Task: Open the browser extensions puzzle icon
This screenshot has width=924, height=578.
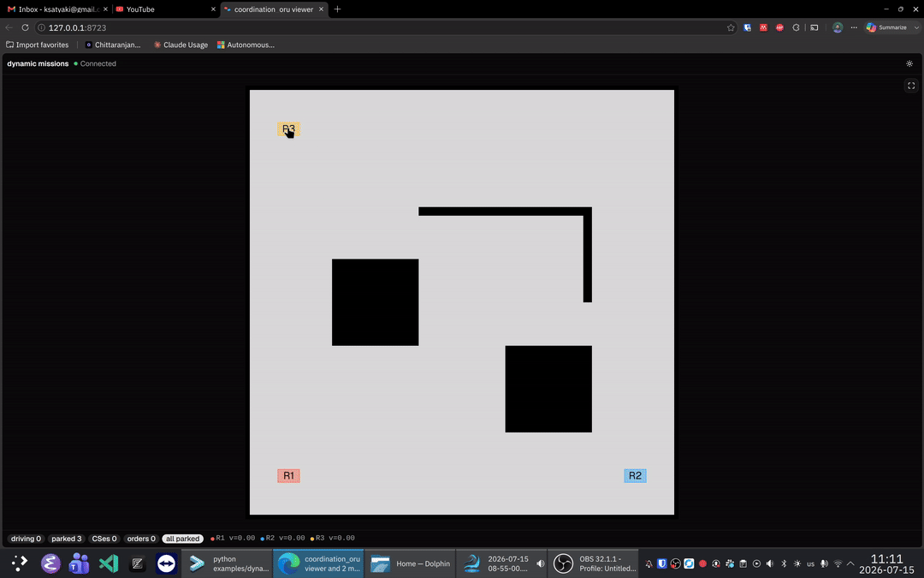Action: point(797,27)
